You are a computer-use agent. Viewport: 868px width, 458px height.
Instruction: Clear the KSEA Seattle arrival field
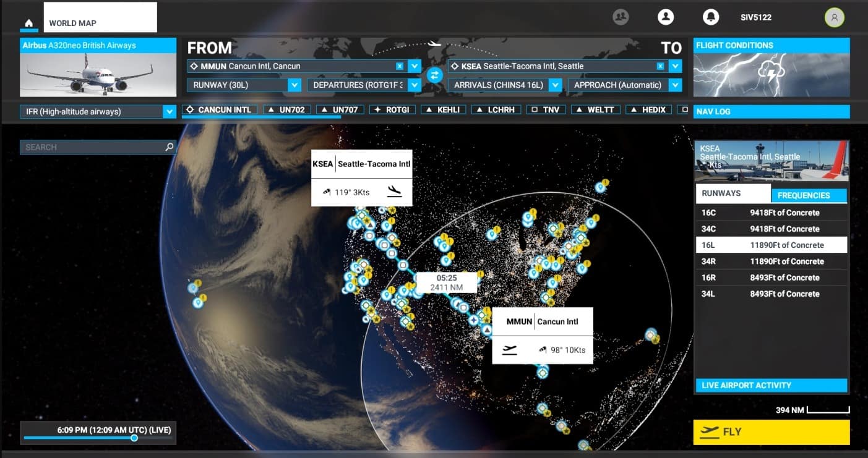(x=660, y=66)
